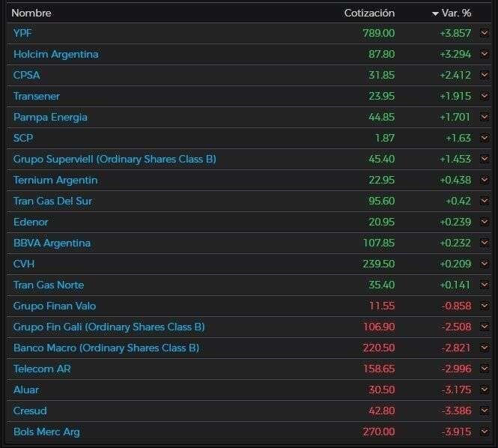Select the CVH stock link

(23, 264)
